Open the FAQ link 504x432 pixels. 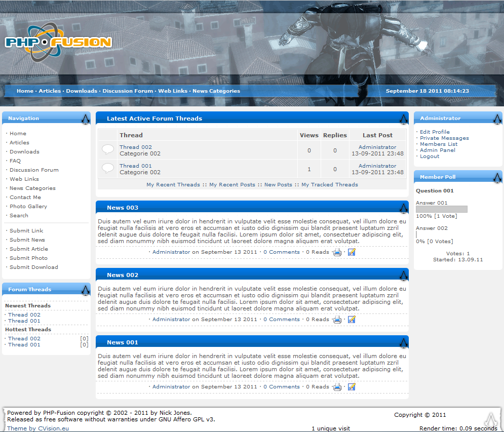pos(15,161)
